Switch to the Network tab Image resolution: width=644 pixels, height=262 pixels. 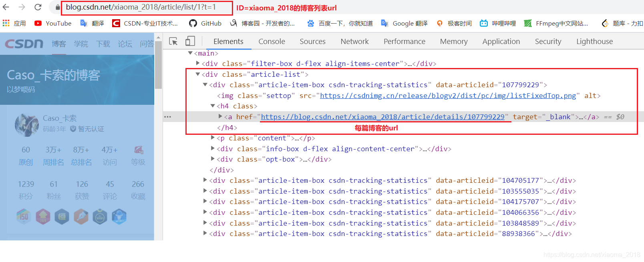(354, 41)
